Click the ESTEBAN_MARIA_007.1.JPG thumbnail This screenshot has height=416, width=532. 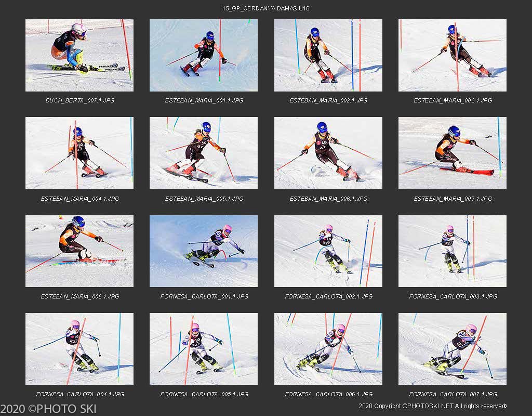coord(453,153)
